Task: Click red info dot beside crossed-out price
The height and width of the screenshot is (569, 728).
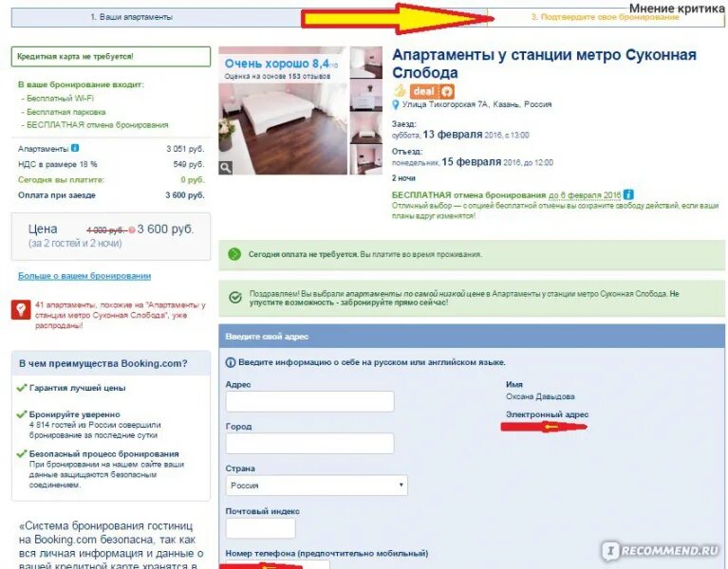Action: 132,230
